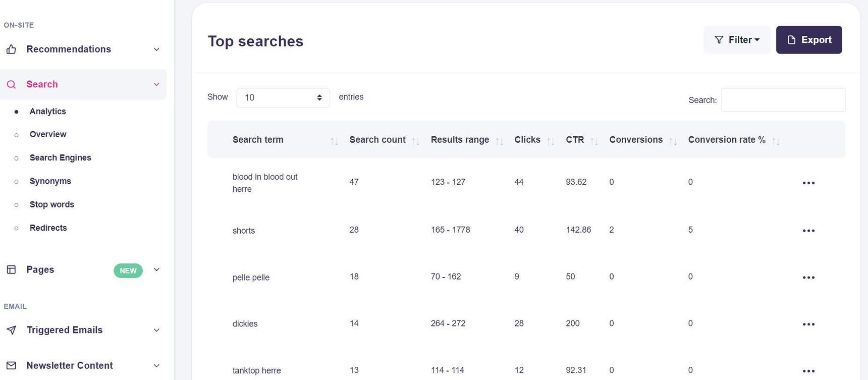Click CTR value "92.31"
Image resolution: width=868 pixels, height=380 pixels.
[576, 370]
